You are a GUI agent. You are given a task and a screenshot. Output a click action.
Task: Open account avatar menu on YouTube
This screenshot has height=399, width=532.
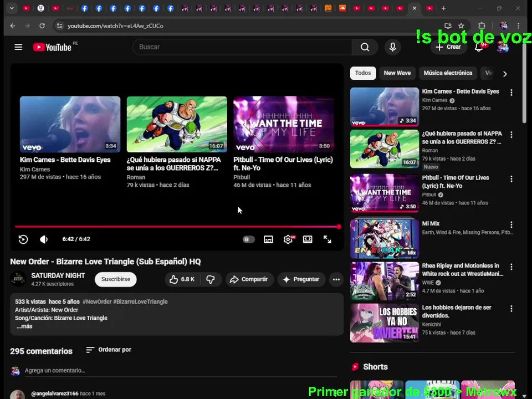pos(503,47)
